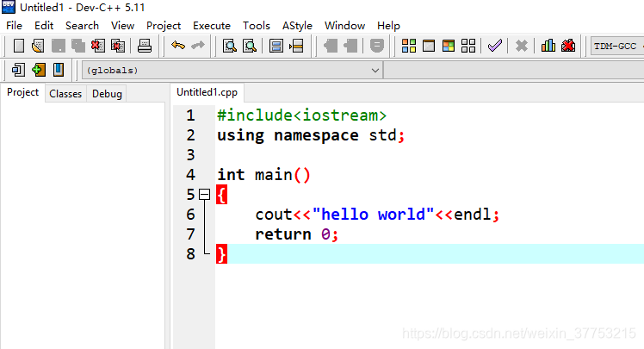Viewport: 644px width, 349px height.
Task: Click line number 3 in the gutter
Action: (x=190, y=155)
